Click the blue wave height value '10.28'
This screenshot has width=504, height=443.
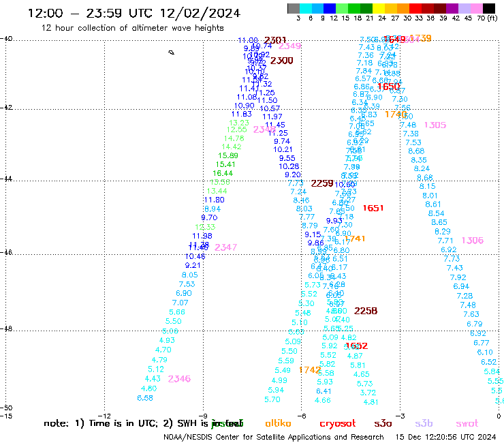289,166
